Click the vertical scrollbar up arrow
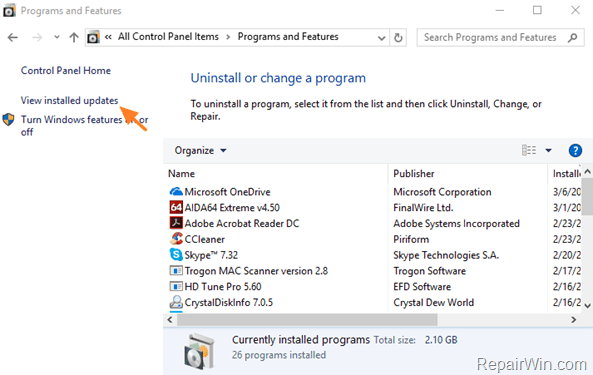The width and height of the screenshot is (593, 375). coord(587,172)
